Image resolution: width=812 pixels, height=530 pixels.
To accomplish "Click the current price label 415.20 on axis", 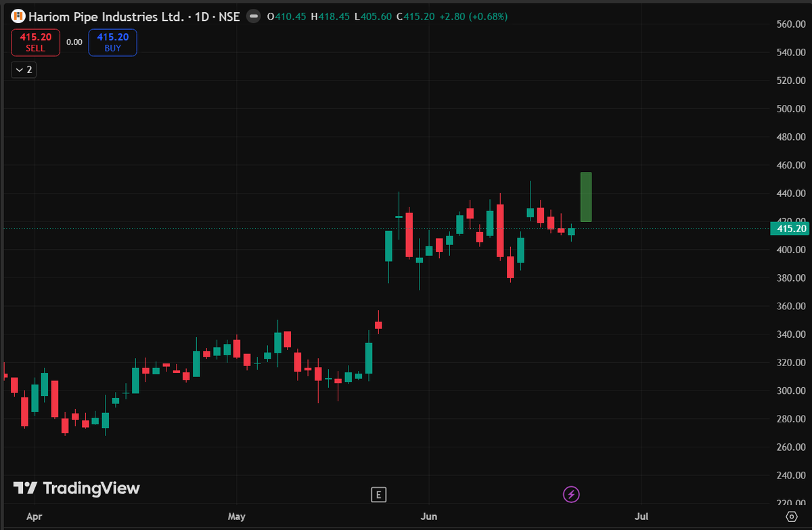I will coord(790,229).
